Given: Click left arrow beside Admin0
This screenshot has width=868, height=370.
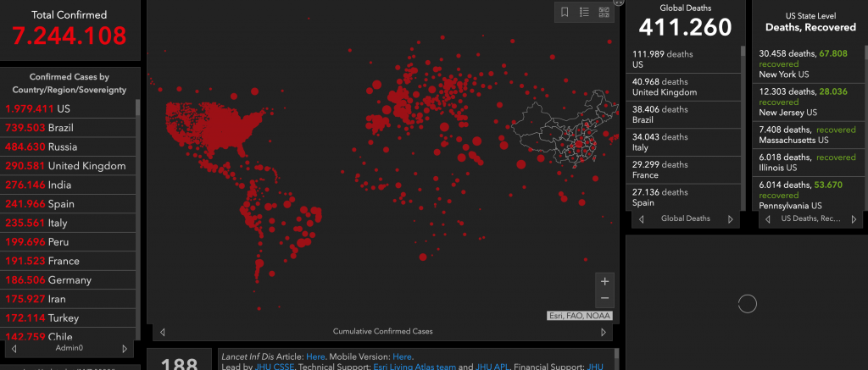Looking at the screenshot, I should coord(16,348).
